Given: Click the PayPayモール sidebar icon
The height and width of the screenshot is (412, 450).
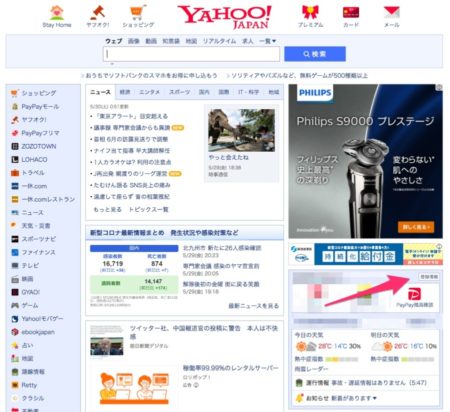Looking at the screenshot, I should (15, 107).
